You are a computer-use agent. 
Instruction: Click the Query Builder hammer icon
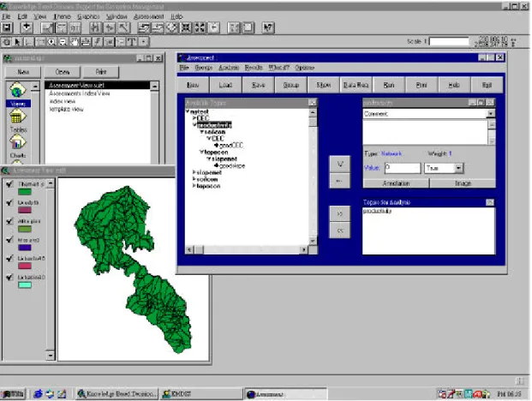123,27
